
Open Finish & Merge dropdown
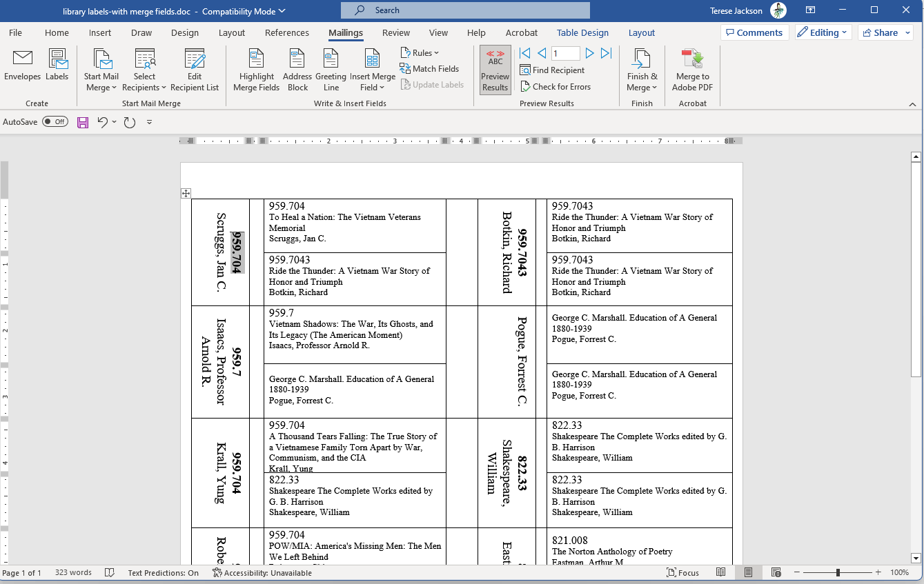642,70
